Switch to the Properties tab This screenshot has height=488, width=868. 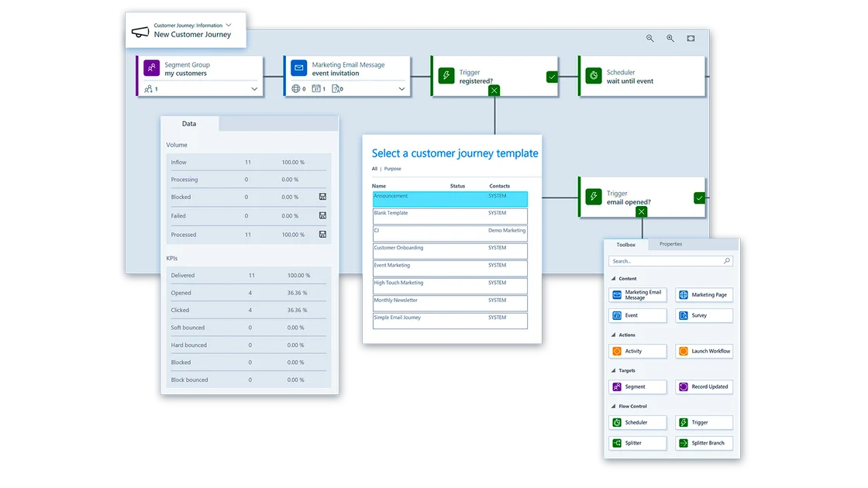click(x=671, y=244)
